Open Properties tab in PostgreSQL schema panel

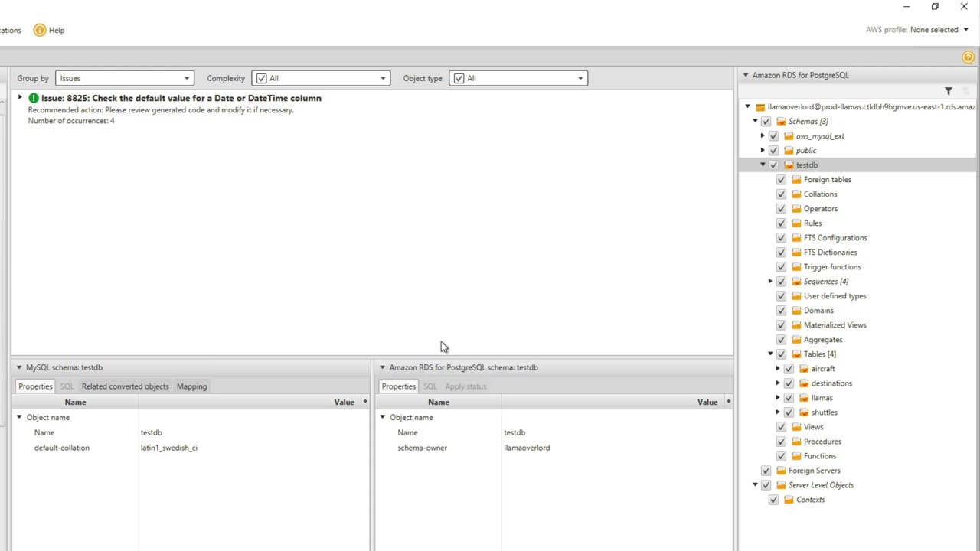tap(398, 386)
